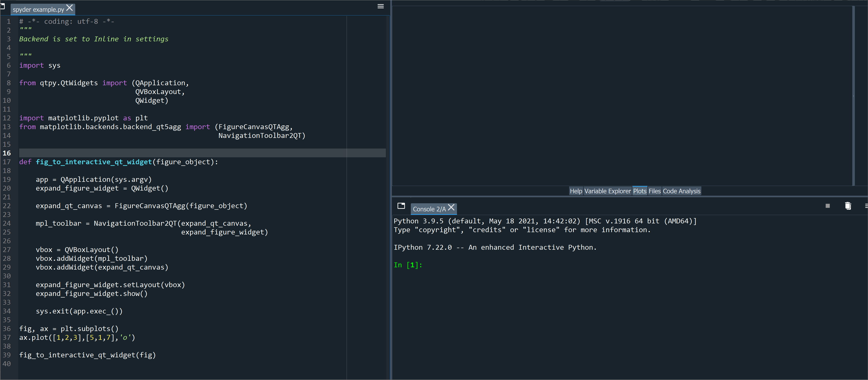Click 'vbox.addWidget(mpl_toolbar)' line
Screen dimensions: 868x380
92,258
